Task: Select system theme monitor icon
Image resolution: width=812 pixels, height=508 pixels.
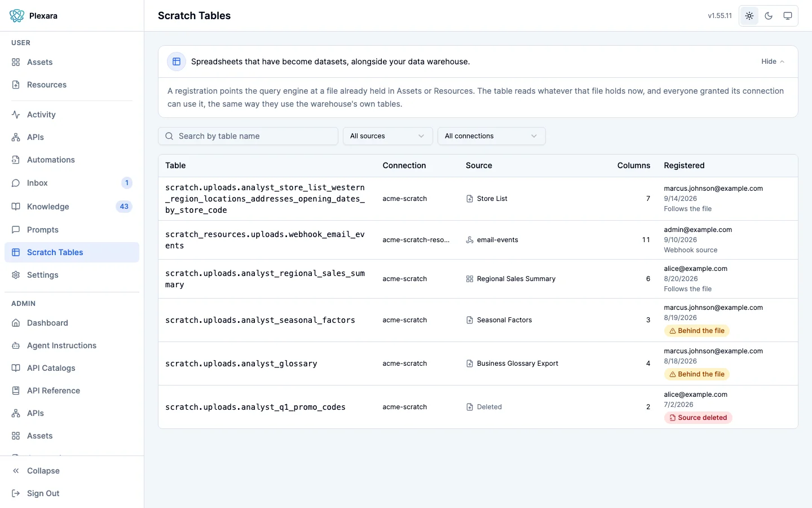Action: 788,16
